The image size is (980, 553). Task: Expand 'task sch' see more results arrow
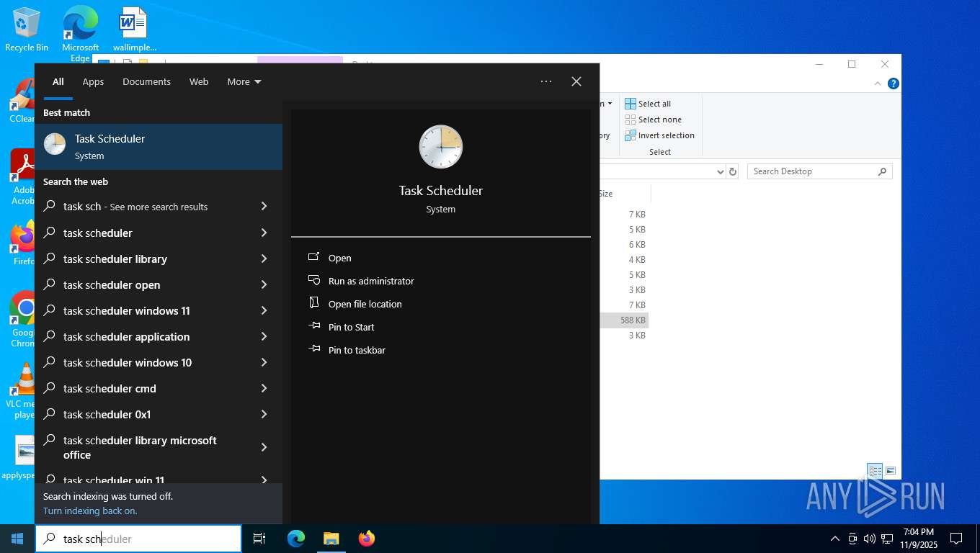(264, 207)
